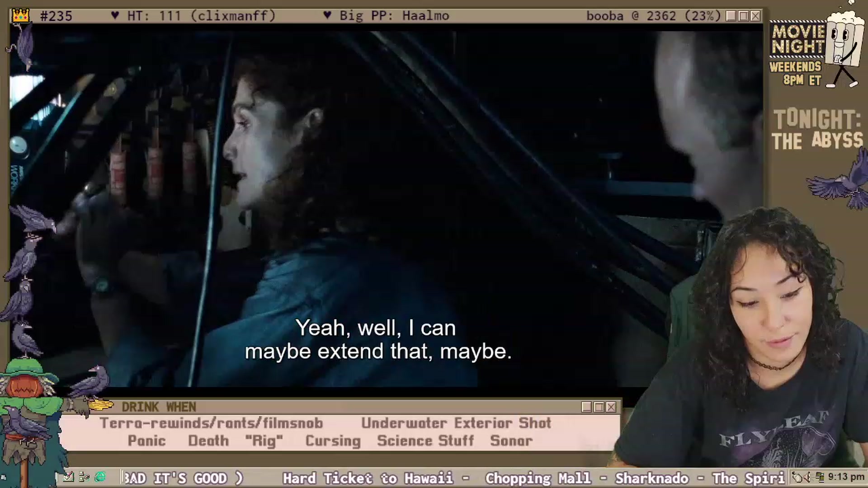Click the MOVIE NIGHT logo text
This screenshot has height=488, width=868.
[x=798, y=39]
